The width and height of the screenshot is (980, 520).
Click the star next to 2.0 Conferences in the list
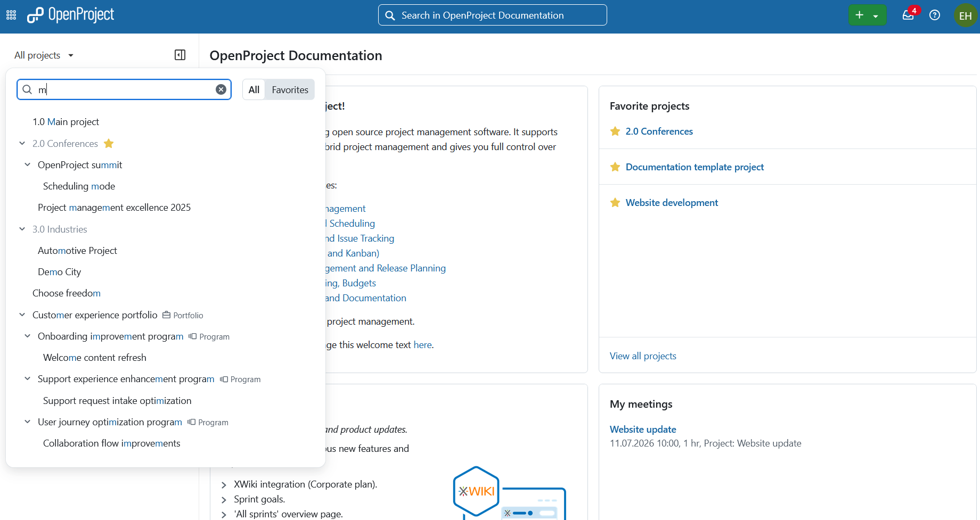109,143
